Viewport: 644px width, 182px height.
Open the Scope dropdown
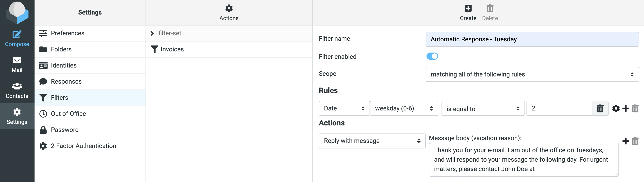point(532,74)
